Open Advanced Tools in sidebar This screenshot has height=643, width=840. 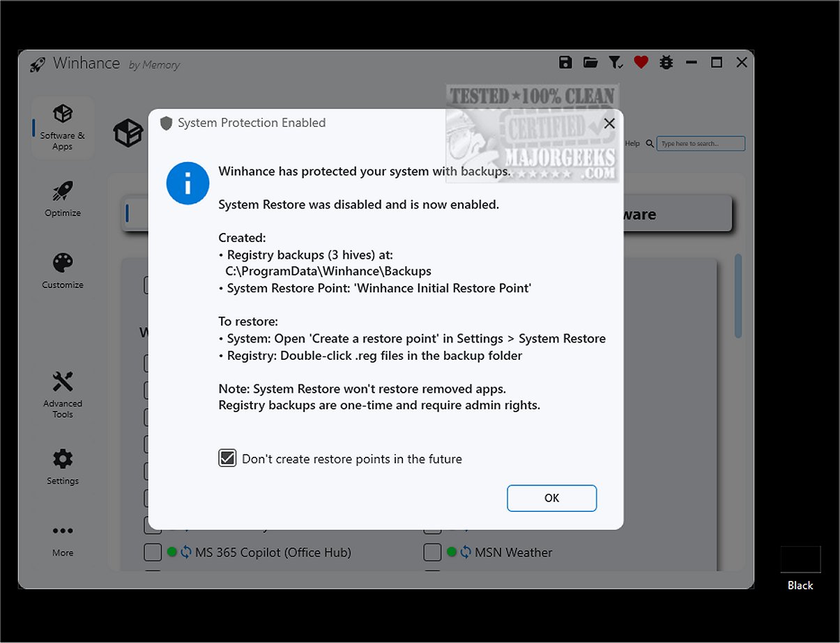pos(63,394)
